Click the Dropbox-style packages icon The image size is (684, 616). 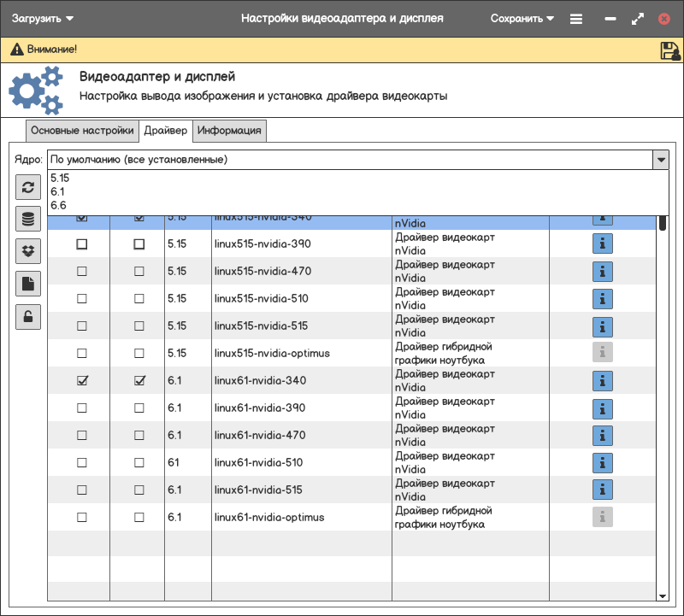tap(28, 251)
